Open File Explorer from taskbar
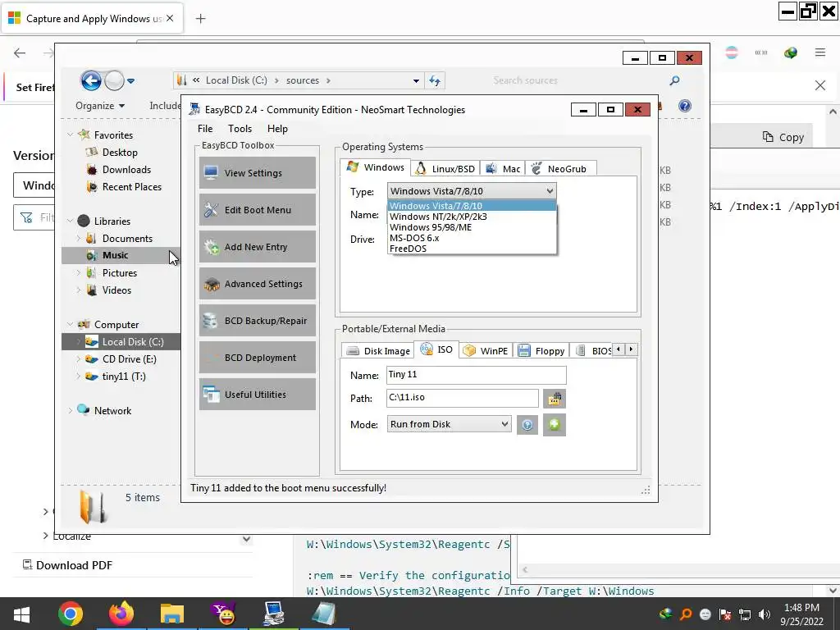The image size is (840, 630). [172, 614]
